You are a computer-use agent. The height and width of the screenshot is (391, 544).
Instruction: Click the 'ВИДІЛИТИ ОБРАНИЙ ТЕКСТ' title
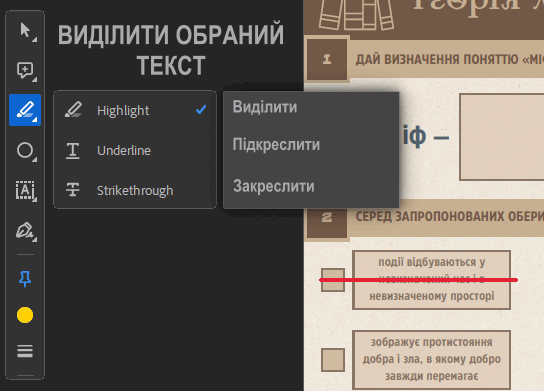[171, 50]
